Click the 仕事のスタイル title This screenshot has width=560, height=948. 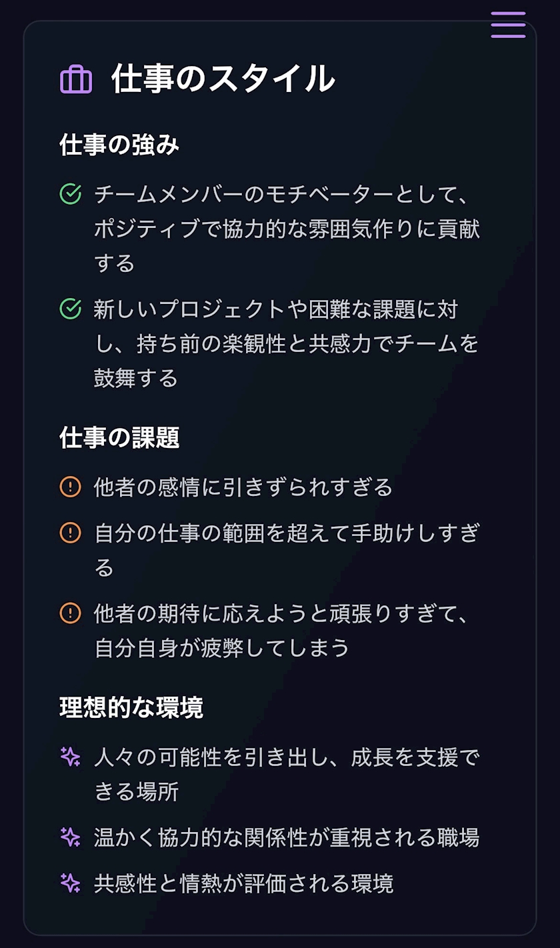[223, 79]
